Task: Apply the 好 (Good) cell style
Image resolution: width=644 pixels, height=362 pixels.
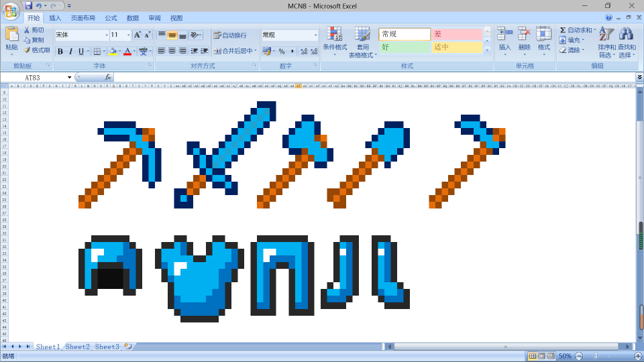Action: pyautogui.click(x=404, y=47)
